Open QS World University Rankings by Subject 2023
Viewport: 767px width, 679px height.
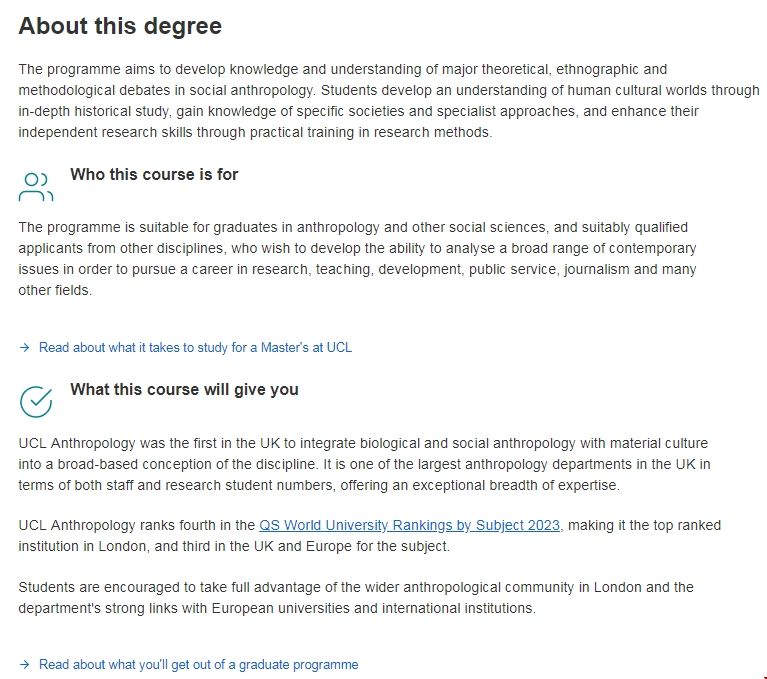410,525
